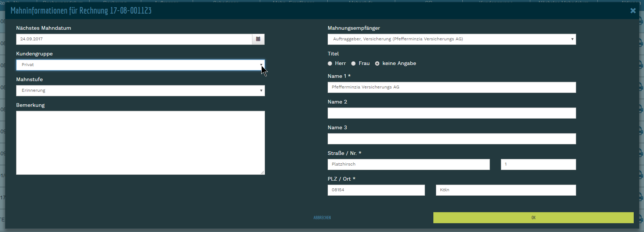Screen dimensions: 644x232
Task: Focus the empty Name 2 field
Action: click(x=451, y=113)
